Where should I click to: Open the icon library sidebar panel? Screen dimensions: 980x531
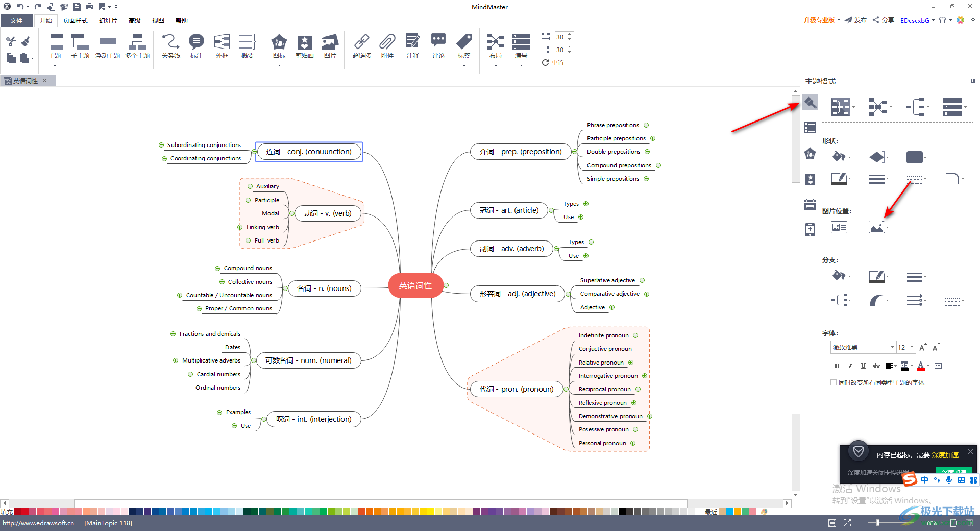[810, 153]
